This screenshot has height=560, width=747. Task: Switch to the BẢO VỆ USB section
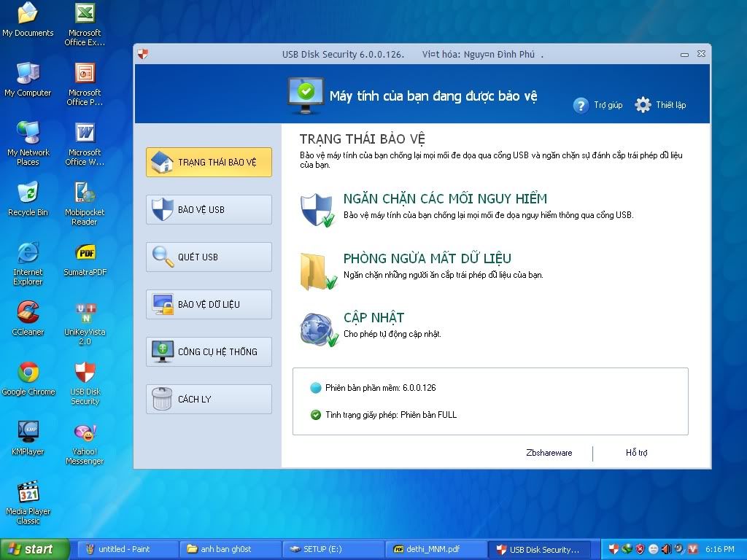click(x=209, y=209)
